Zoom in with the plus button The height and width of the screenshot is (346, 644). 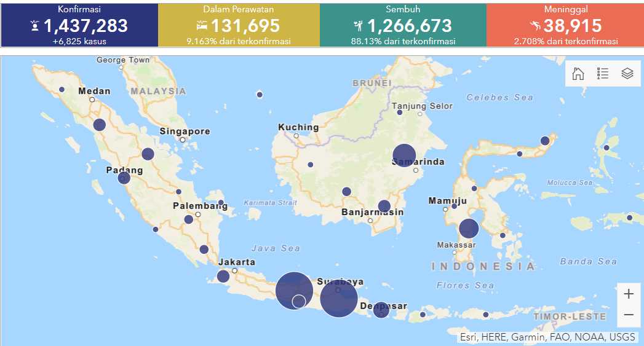pos(628,294)
